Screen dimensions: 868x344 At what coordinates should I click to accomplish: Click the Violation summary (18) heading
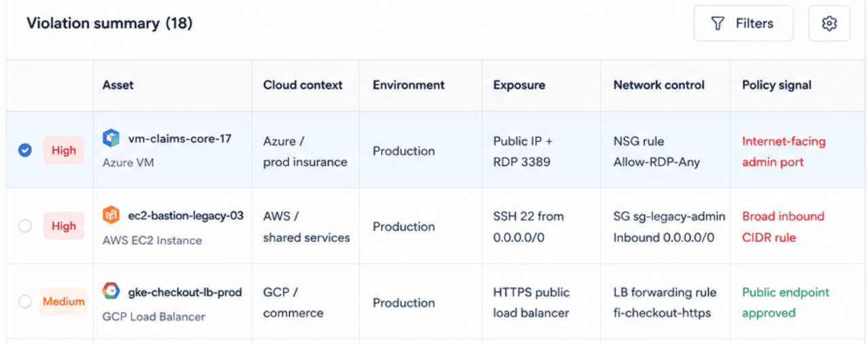[x=110, y=24]
